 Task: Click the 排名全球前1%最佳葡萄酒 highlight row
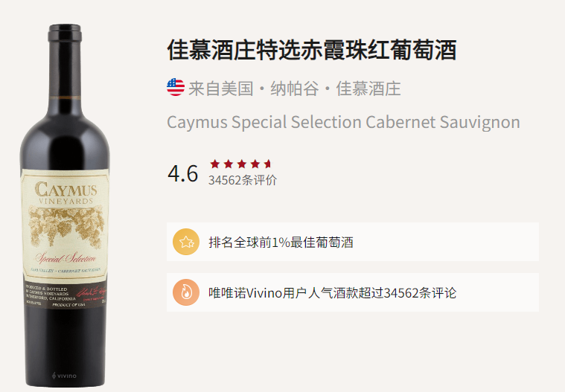(x=353, y=242)
